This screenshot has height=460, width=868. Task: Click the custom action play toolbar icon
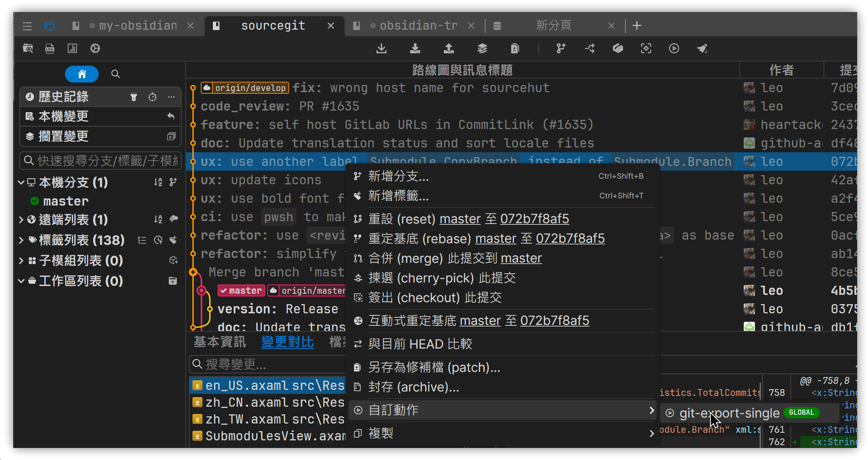pos(674,48)
